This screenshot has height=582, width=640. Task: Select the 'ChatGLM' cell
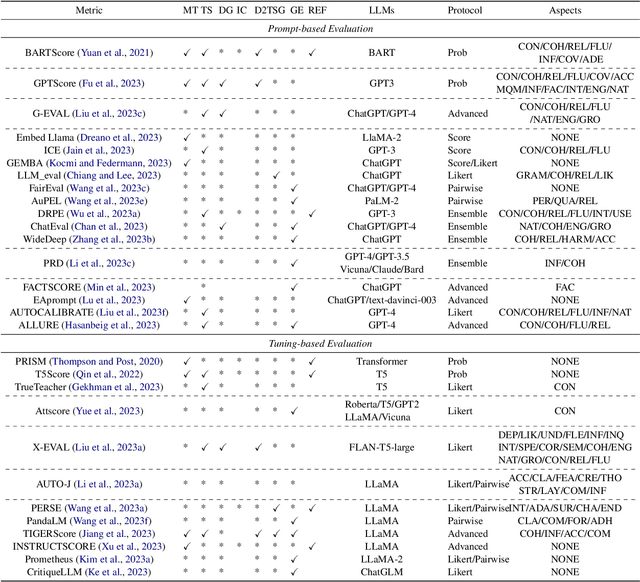pyautogui.click(x=382, y=572)
